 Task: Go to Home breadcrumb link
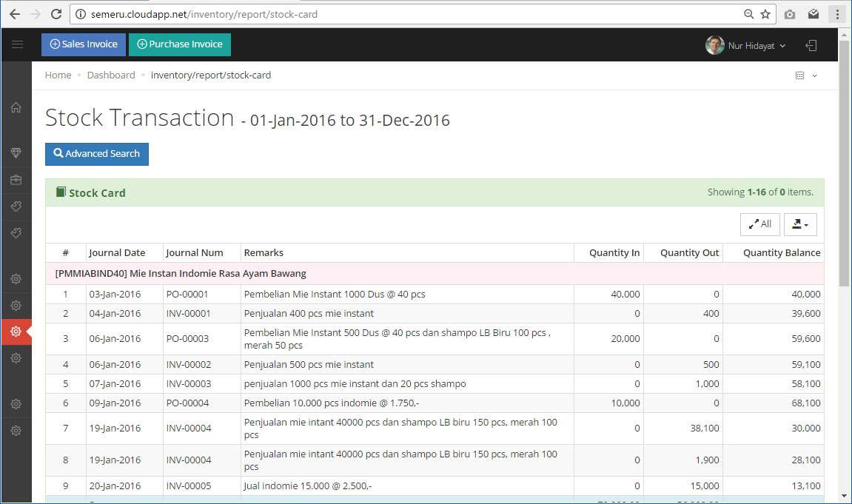58,75
